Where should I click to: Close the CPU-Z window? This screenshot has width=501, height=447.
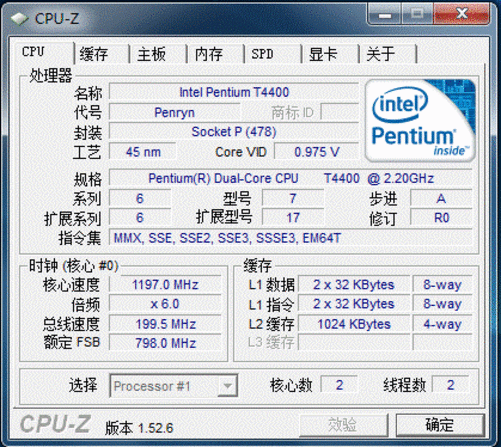[462, 14]
